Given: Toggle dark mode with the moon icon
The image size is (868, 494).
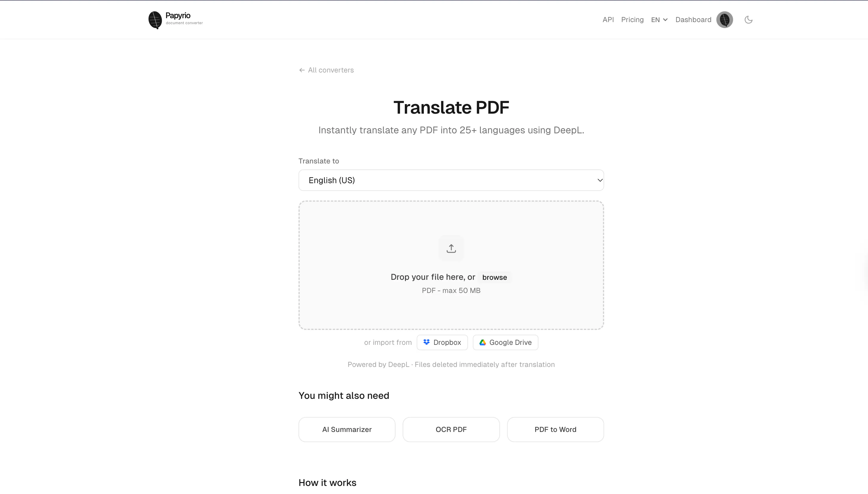Looking at the screenshot, I should (x=749, y=20).
